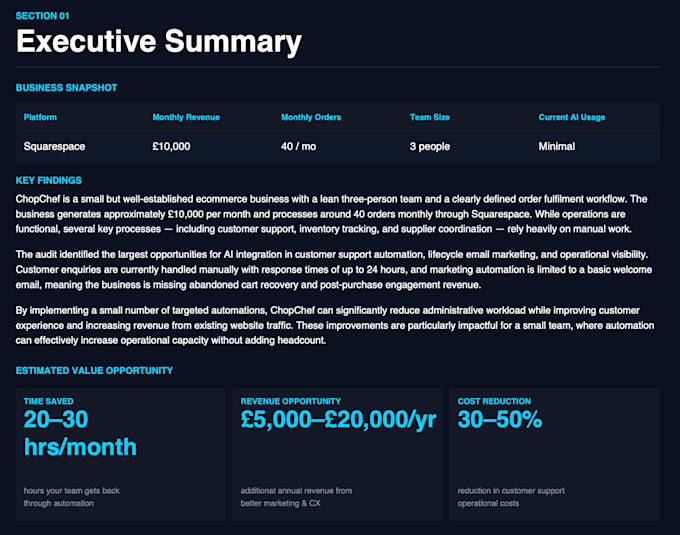680x535 pixels.
Task: Click the Platform column header
Action: pyautogui.click(x=40, y=117)
